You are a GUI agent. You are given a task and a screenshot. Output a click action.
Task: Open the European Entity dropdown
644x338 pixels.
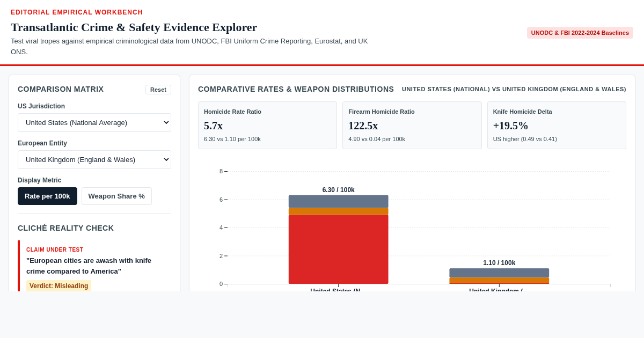click(94, 159)
